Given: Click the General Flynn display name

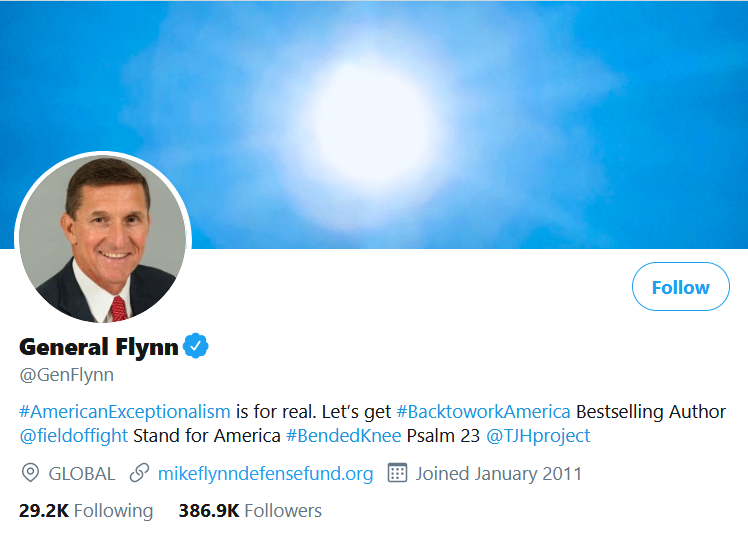Looking at the screenshot, I should point(99,348).
